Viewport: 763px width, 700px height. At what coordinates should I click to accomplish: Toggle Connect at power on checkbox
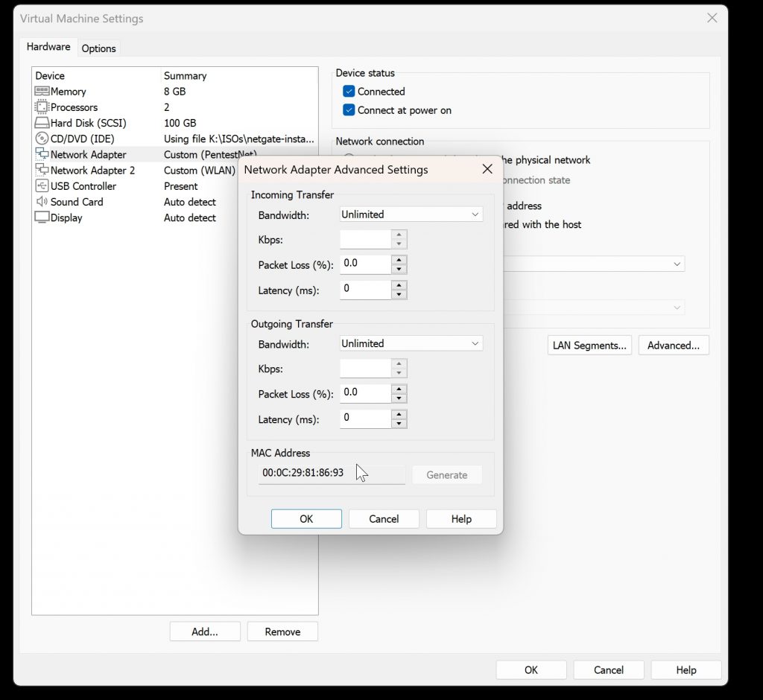(349, 110)
